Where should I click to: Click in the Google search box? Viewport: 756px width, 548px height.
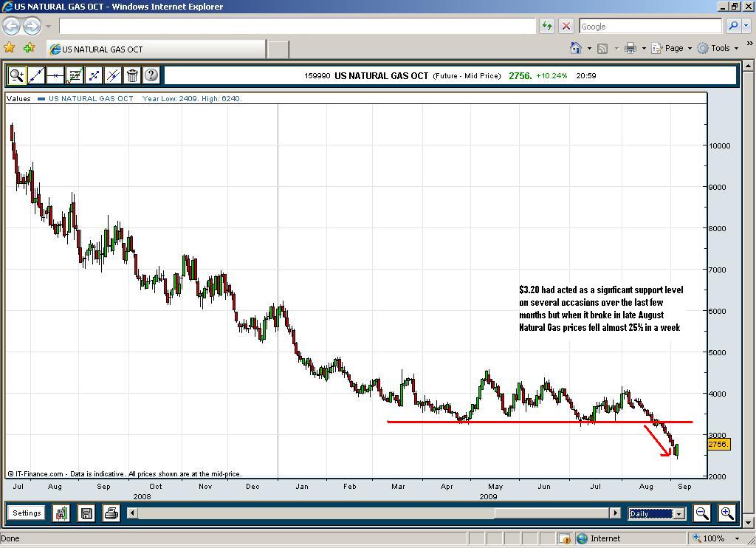coord(650,27)
